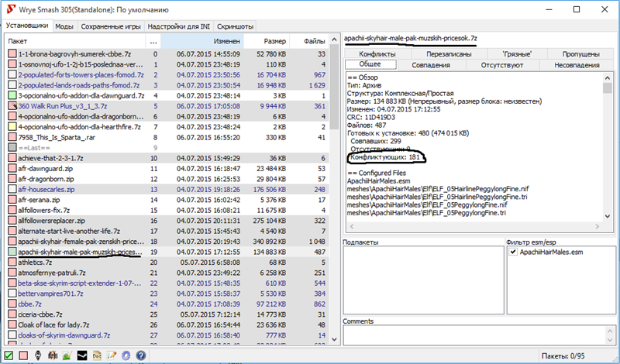Click the overview pane scroll-right arrow
Screen dimensions: 620x364
pos(598,226)
